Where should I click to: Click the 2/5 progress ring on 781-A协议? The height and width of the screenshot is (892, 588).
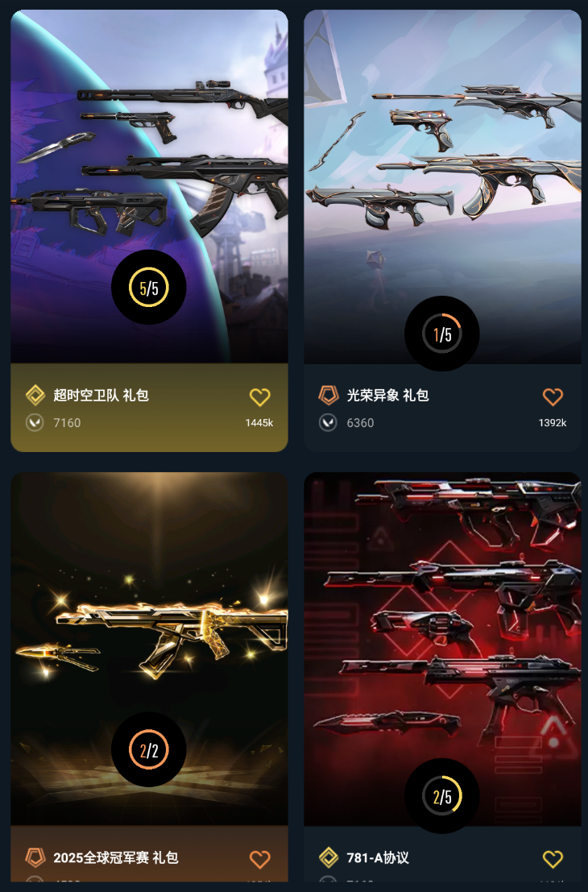tap(442, 796)
